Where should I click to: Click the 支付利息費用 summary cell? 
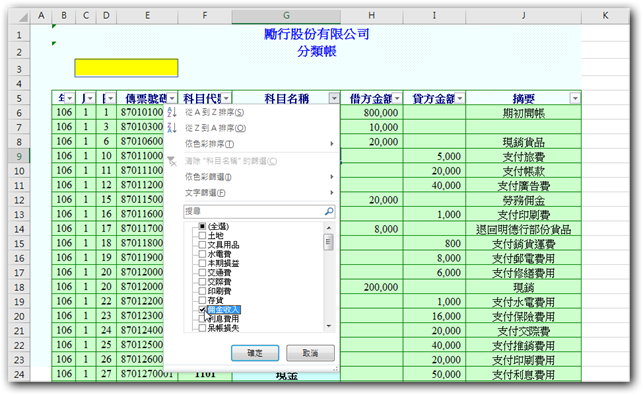pos(524,374)
